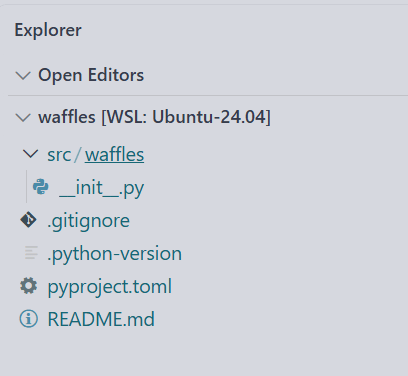Click the Explorer panel title
Viewport: 408px width, 376px height.
pos(48,30)
